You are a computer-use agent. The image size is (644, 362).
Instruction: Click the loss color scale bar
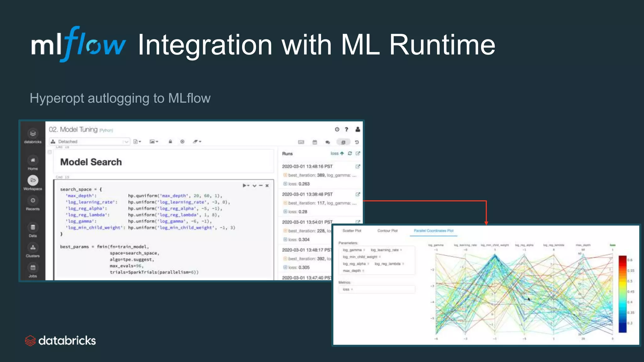tap(623, 294)
